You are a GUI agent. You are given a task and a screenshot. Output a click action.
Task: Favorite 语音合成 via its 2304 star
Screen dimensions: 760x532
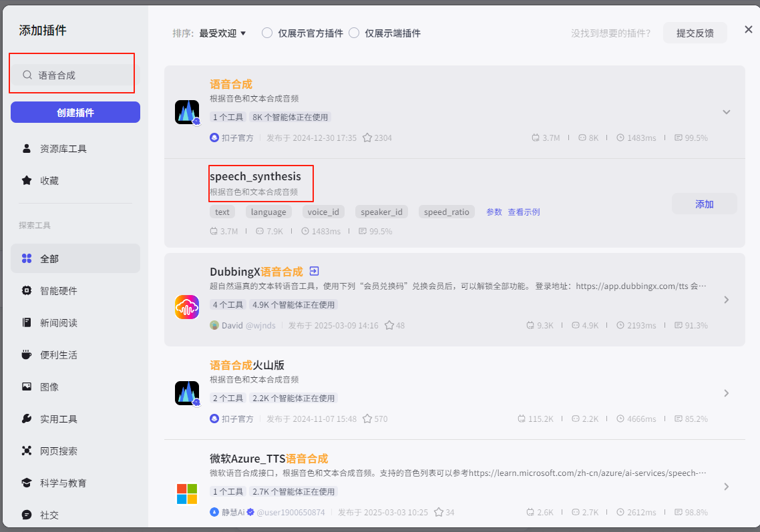[x=367, y=138]
